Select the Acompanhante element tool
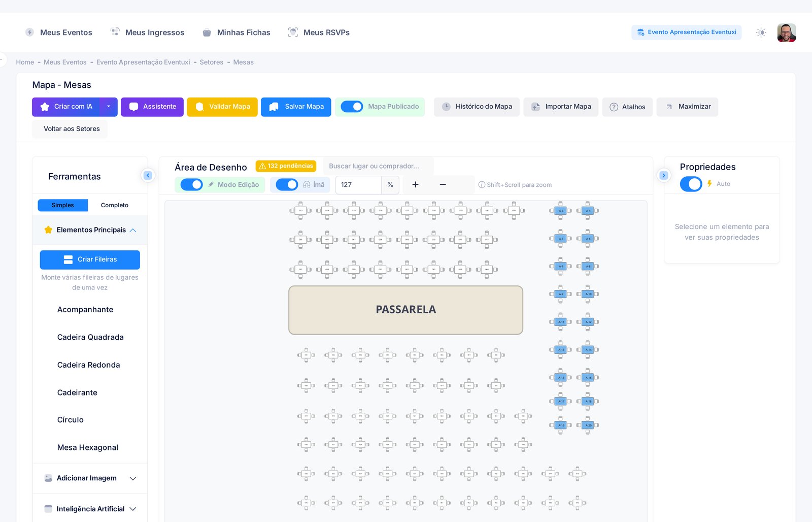 point(85,310)
